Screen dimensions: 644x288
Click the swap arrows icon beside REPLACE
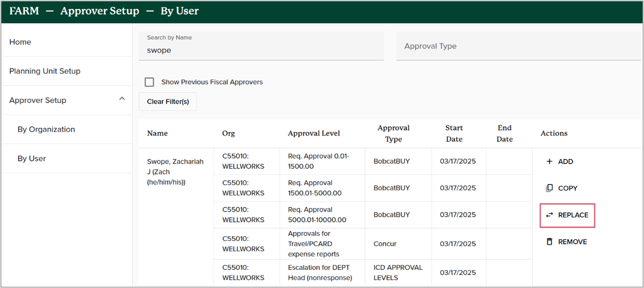(549, 215)
